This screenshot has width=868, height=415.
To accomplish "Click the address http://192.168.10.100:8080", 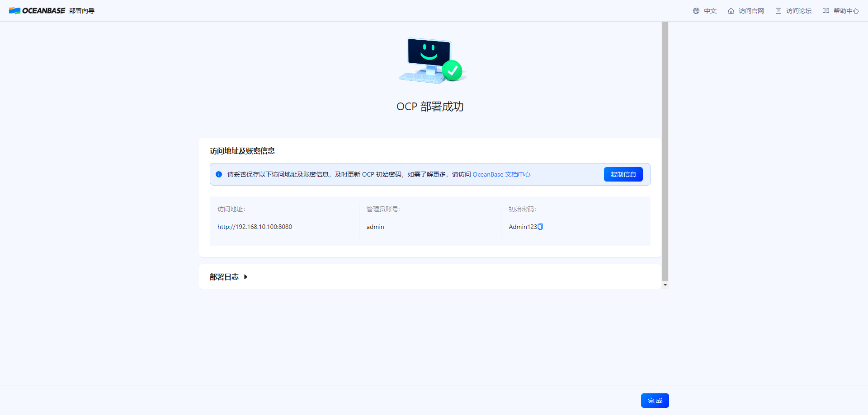I will tap(255, 227).
